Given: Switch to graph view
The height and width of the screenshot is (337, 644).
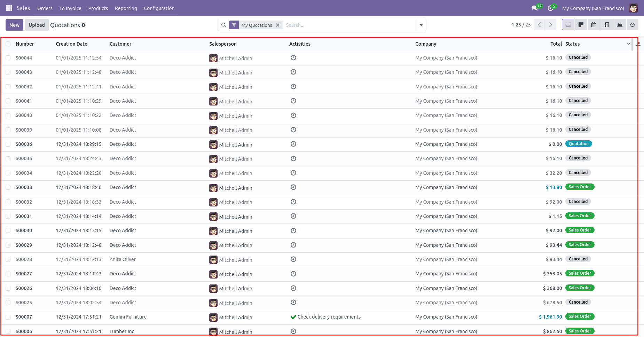Looking at the screenshot, I should 619,25.
